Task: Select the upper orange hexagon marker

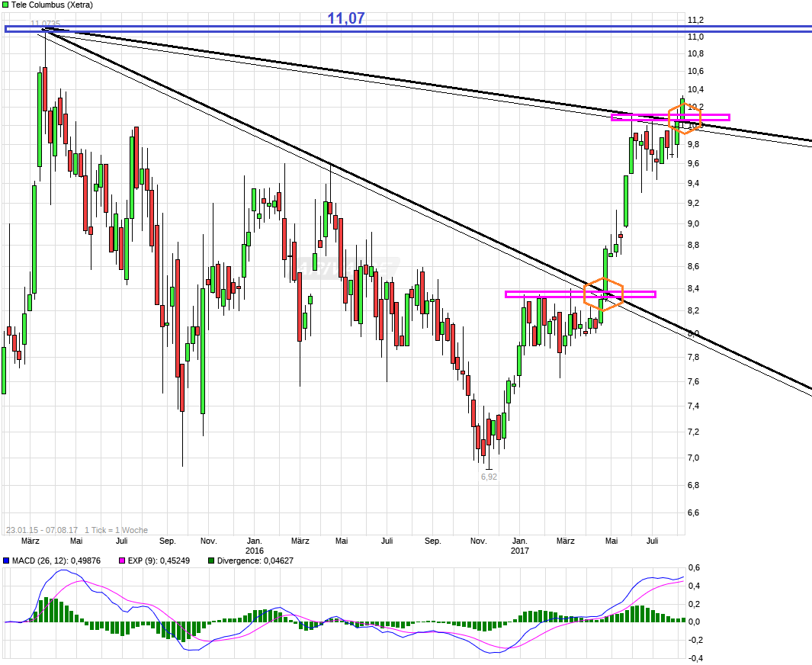Action: tap(684, 118)
